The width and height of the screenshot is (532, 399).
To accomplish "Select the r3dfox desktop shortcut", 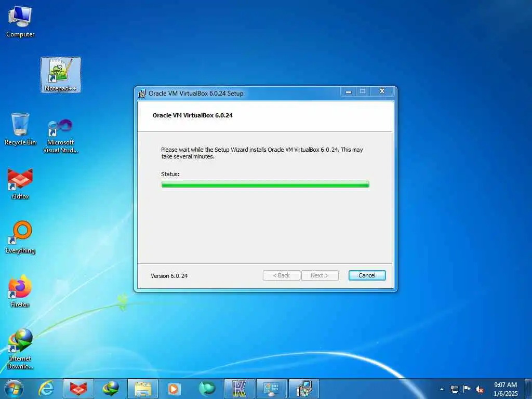I will (20, 183).
